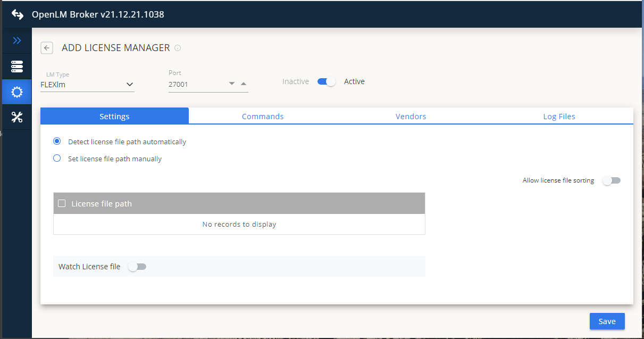Select the gear settings sidebar icon
The width and height of the screenshot is (644, 339).
[x=17, y=92]
